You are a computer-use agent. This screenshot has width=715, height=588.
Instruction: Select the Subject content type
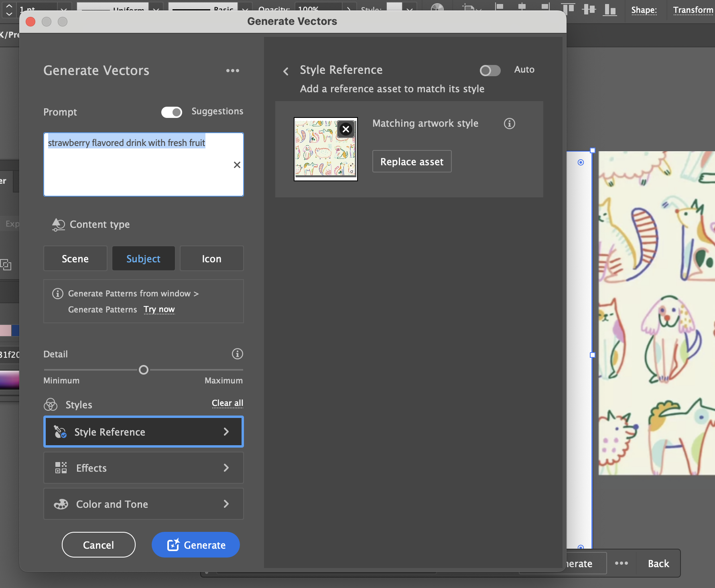tap(143, 259)
